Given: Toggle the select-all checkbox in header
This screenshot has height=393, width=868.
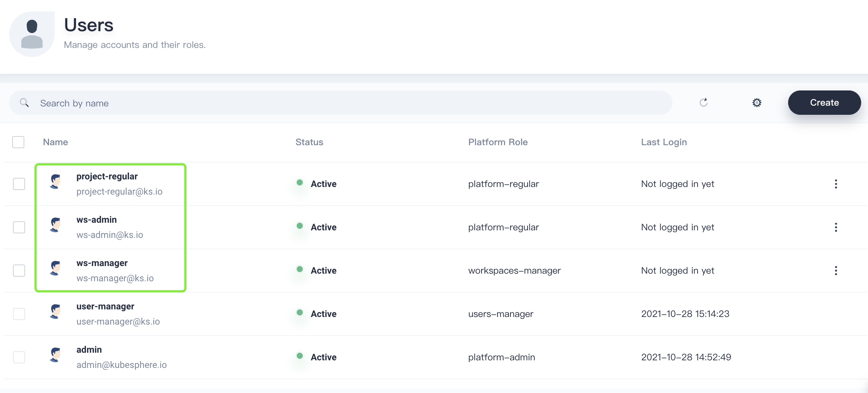Looking at the screenshot, I should (18, 142).
